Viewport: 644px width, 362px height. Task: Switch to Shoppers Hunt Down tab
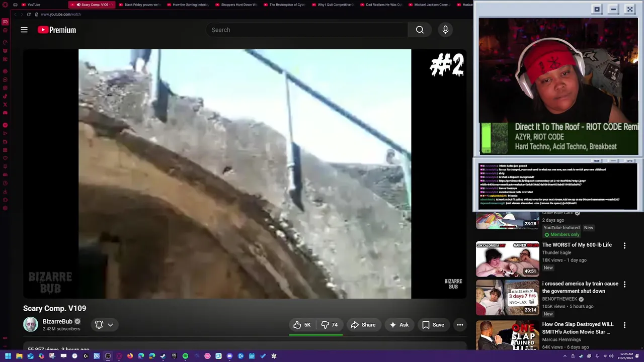click(x=236, y=5)
